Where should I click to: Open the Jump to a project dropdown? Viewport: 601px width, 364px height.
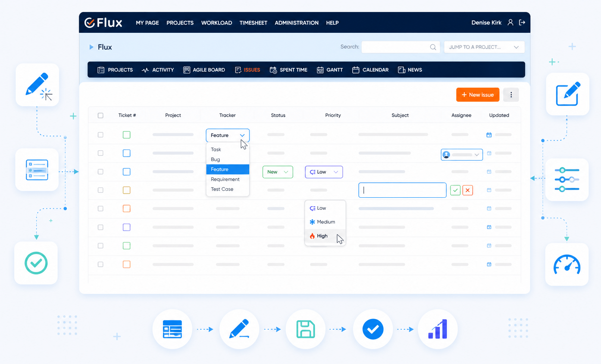point(484,47)
